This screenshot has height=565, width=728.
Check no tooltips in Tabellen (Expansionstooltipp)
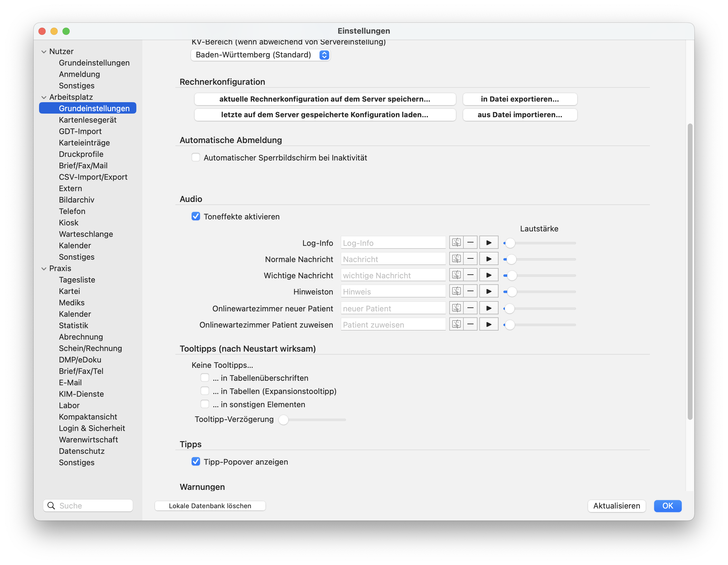click(205, 391)
